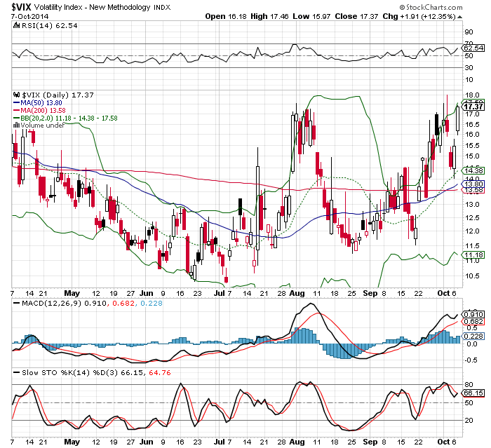Screen dimensions: 491x448
Task: Click the $VIX ticker symbol title
Action: 21,7
